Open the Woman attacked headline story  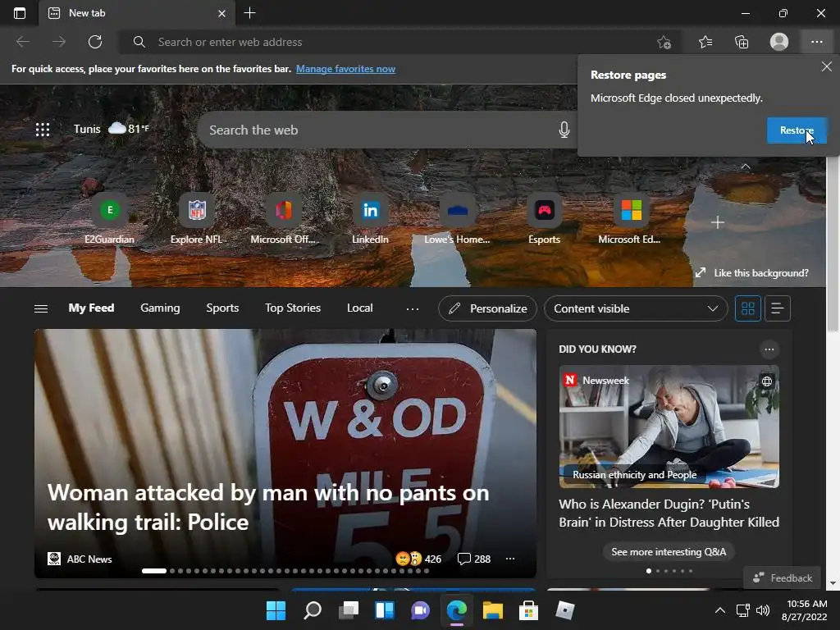coord(268,507)
